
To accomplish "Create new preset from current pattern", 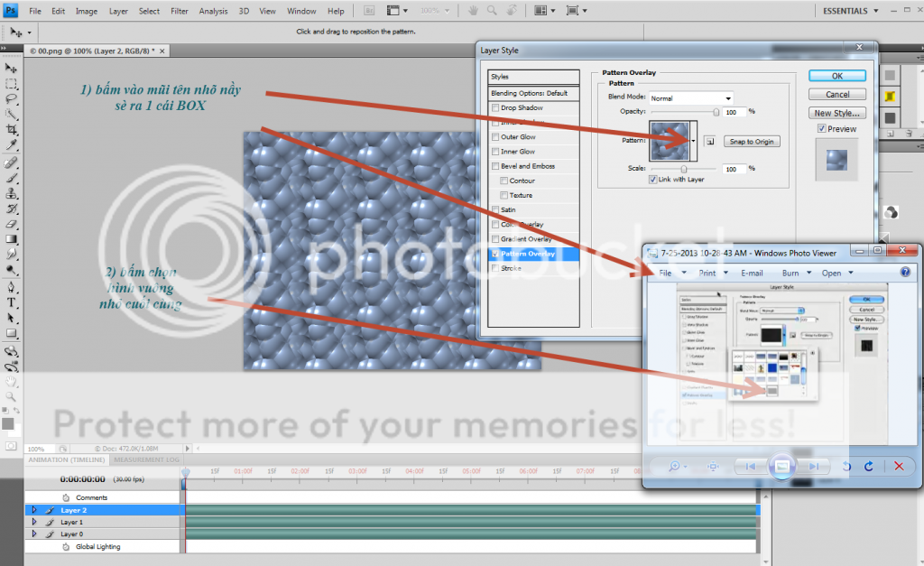I will click(709, 142).
